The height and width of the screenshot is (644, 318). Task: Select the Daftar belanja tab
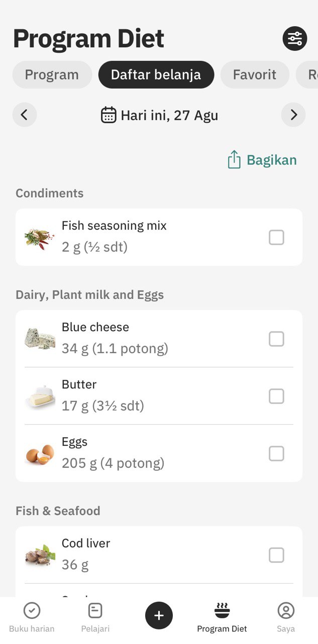pos(156,75)
